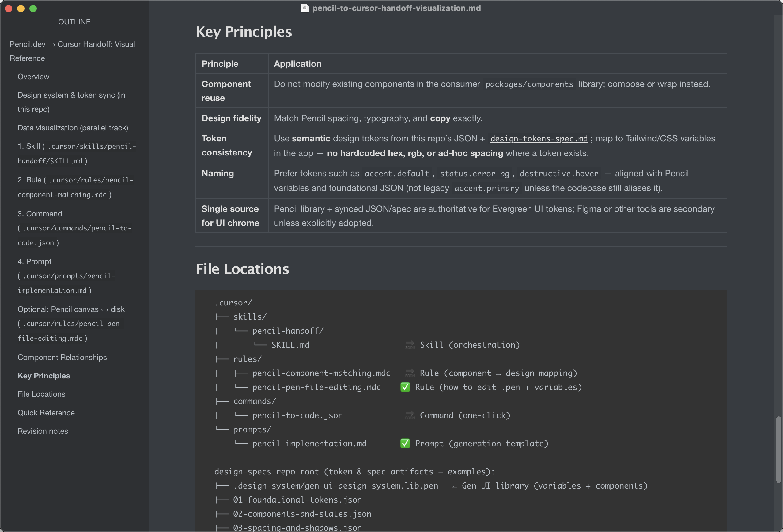Viewport: 783px width, 532px height.
Task: Click 'skills/' line in the file tree
Action: (250, 317)
